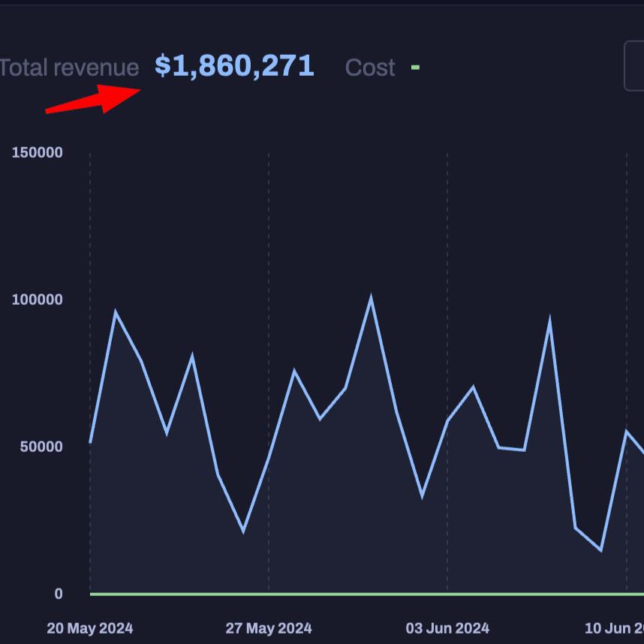Click the red arrow annotation
The height and width of the screenshot is (644, 644).
pyautogui.click(x=94, y=101)
